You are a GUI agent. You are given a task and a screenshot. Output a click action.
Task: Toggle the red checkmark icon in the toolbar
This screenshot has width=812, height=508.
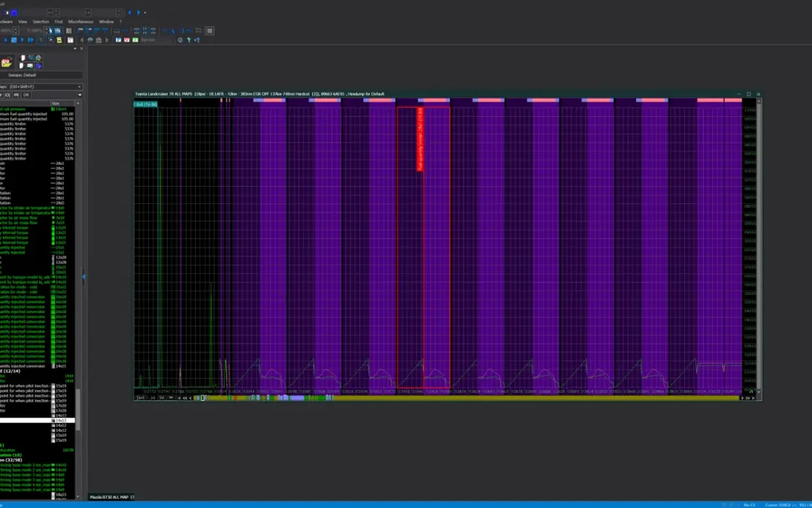click(x=126, y=40)
